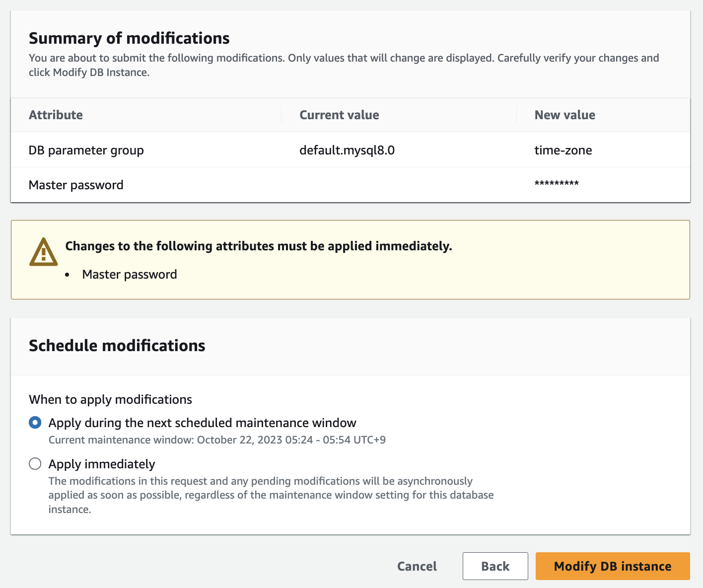Cancel the modification request

click(417, 566)
